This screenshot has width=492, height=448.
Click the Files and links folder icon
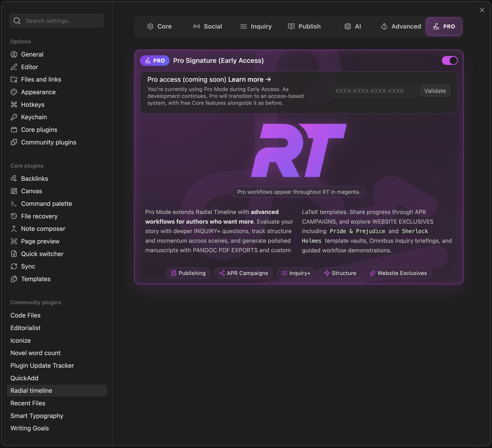click(14, 80)
